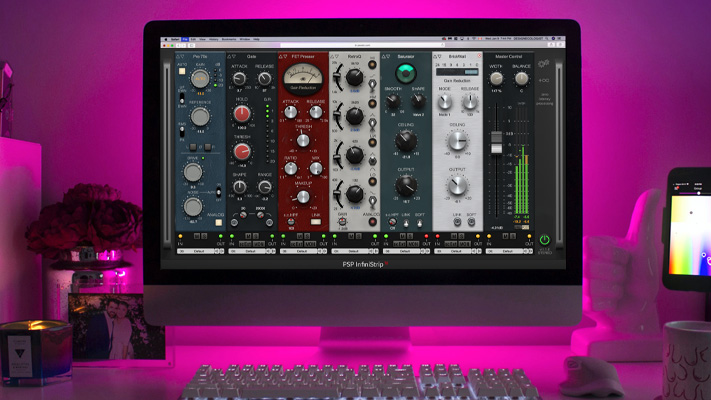Click the red HOLD knob in Gate module
711x400 pixels.
click(x=241, y=114)
